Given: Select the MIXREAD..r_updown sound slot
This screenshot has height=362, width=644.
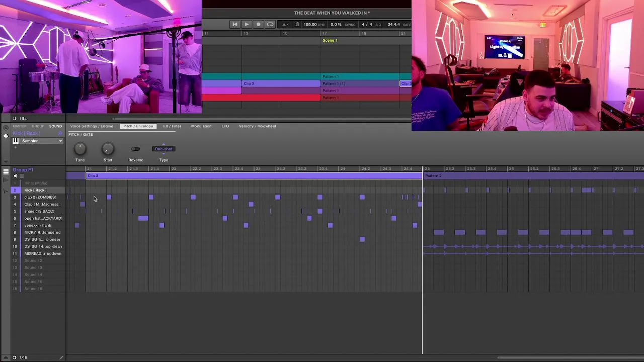Looking at the screenshot, I should 38,253.
